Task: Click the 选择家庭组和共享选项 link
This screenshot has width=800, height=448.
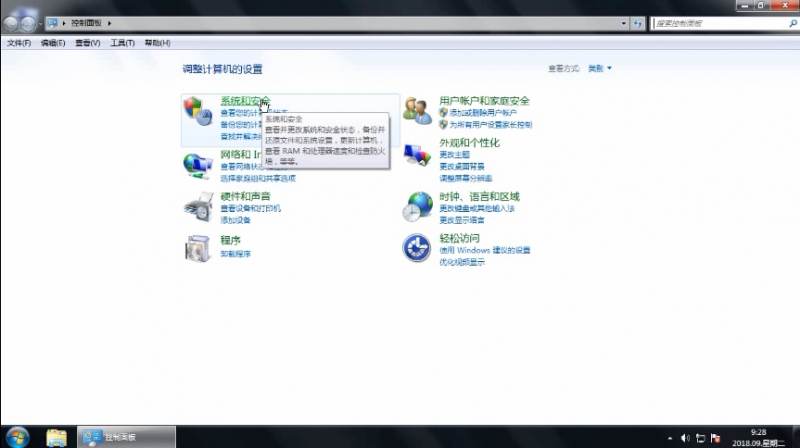Action: click(x=258, y=178)
